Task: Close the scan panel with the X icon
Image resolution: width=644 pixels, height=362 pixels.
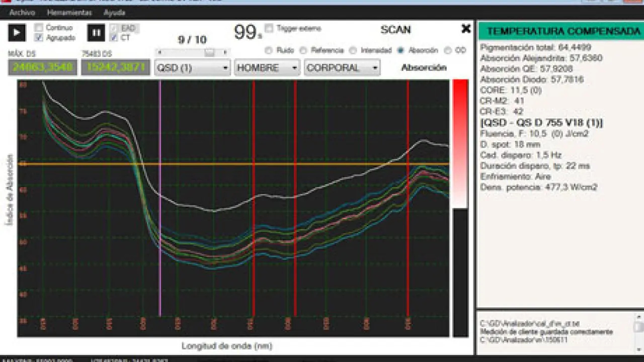Action: coord(466,29)
